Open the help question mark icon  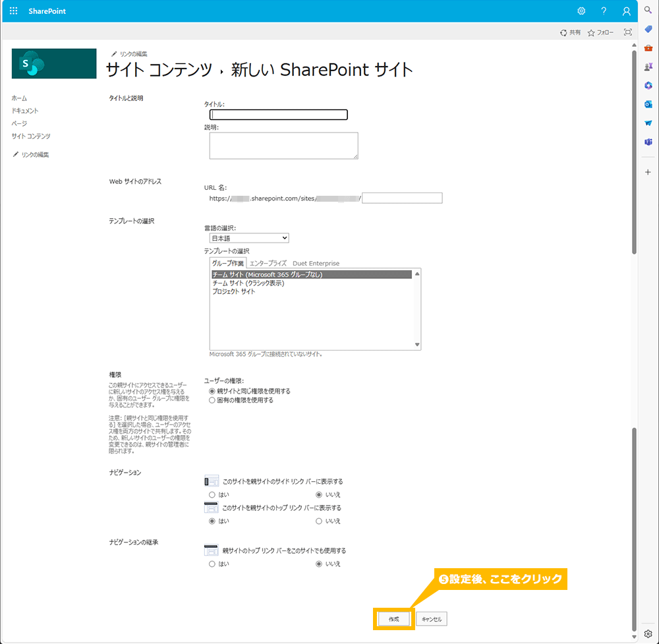click(x=604, y=11)
